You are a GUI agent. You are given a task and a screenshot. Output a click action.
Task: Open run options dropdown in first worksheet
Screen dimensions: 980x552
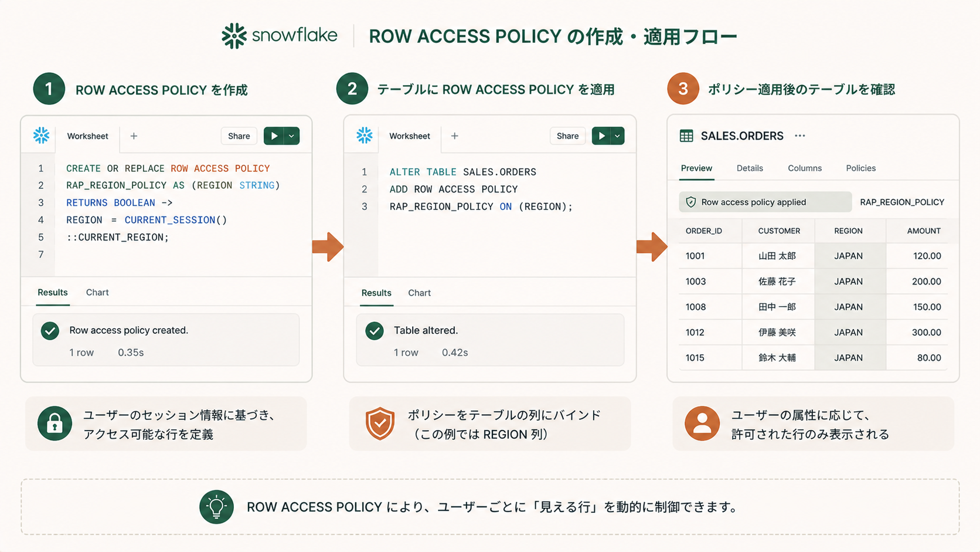(291, 136)
